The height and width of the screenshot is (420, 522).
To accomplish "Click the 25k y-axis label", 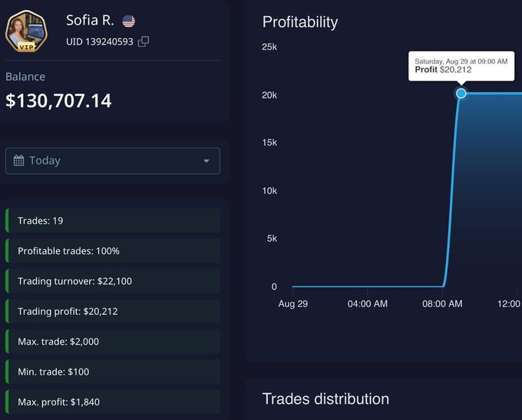I will 269,47.
